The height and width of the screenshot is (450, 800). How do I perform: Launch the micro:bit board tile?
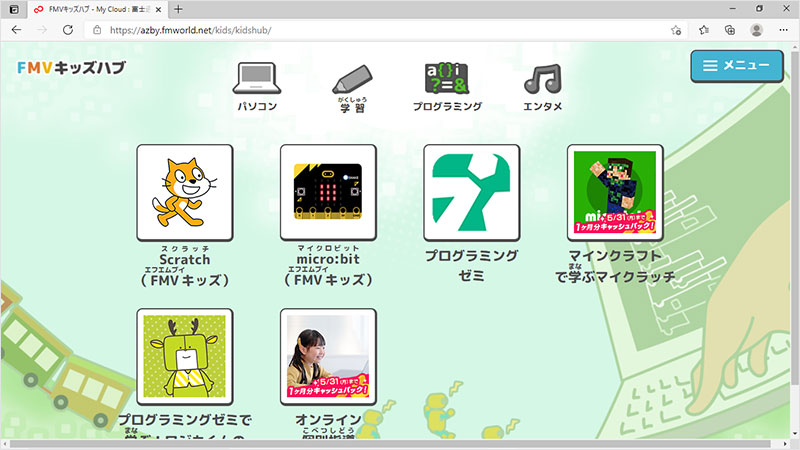(x=328, y=192)
